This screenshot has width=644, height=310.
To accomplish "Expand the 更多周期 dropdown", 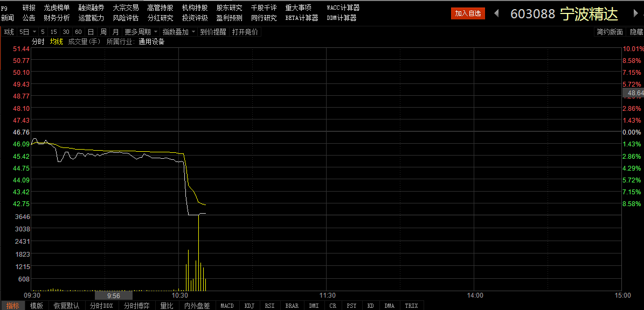I will 141,32.
